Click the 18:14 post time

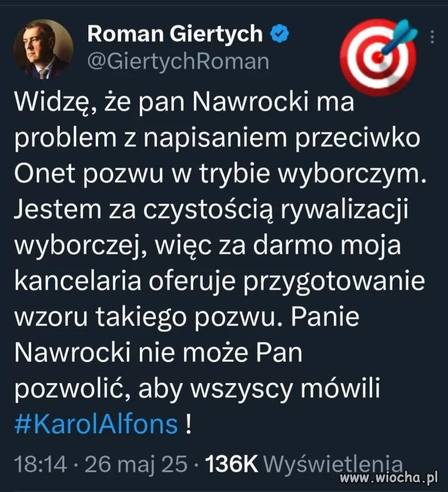click(x=41, y=464)
